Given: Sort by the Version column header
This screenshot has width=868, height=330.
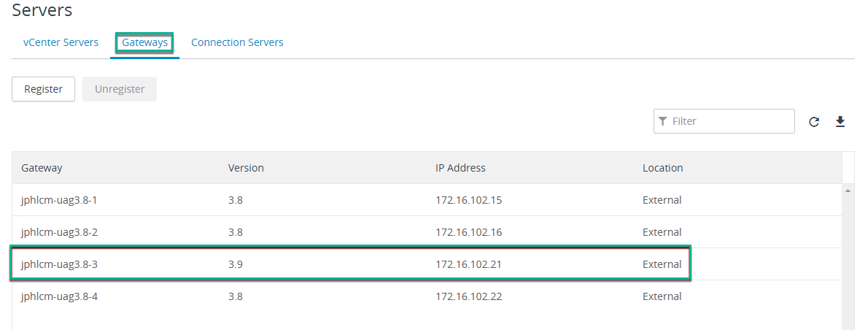Looking at the screenshot, I should tap(246, 168).
